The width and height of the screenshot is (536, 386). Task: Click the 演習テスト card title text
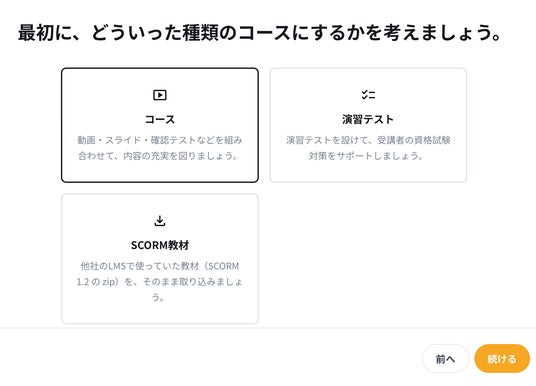point(368,119)
